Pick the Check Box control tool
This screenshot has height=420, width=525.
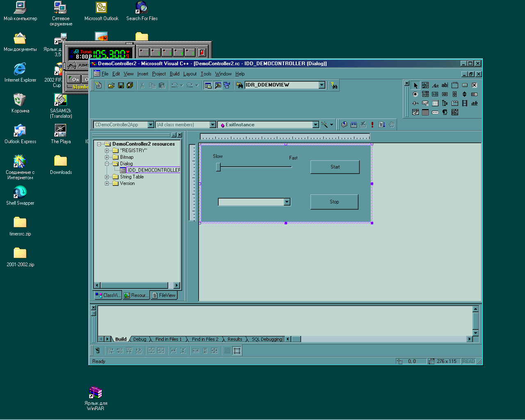[475, 85]
